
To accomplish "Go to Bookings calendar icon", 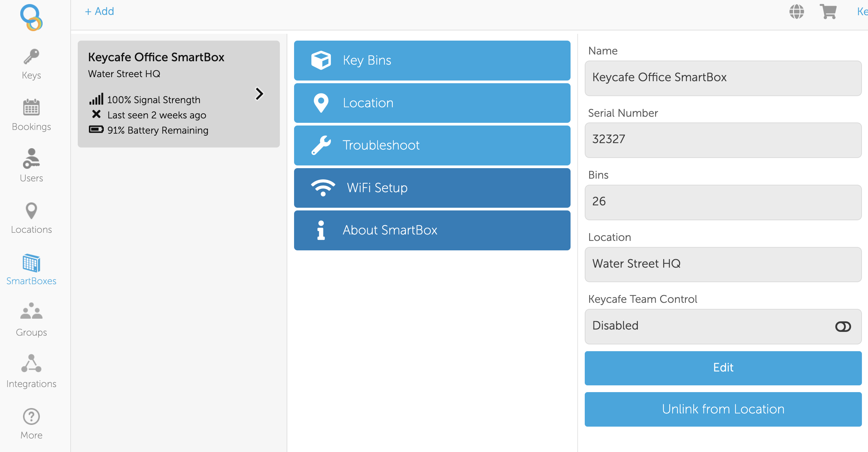I will 31,108.
